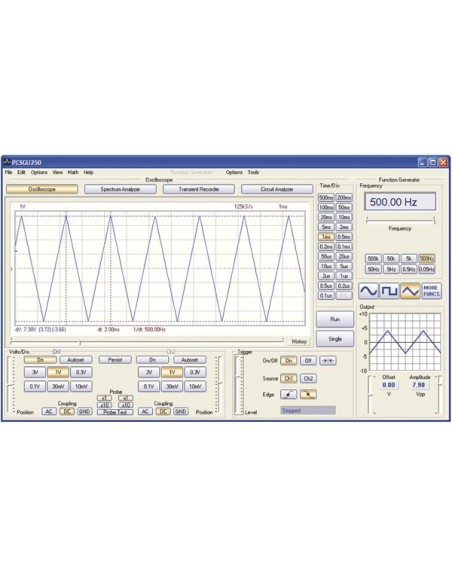Screen dimensions: 452x584
Task: Click the Frequency slider track
Action: (x=401, y=220)
